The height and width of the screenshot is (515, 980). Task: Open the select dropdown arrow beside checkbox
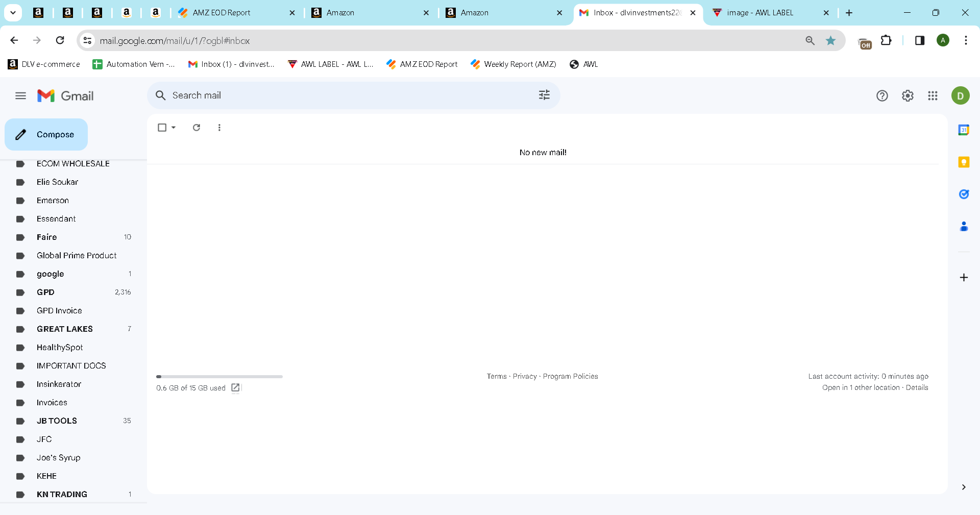[x=174, y=128]
